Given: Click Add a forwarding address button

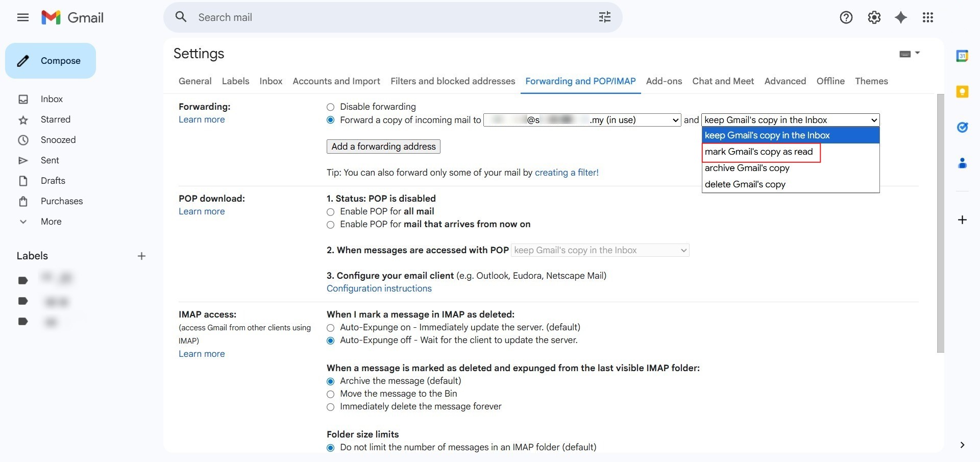Looking at the screenshot, I should pos(383,147).
